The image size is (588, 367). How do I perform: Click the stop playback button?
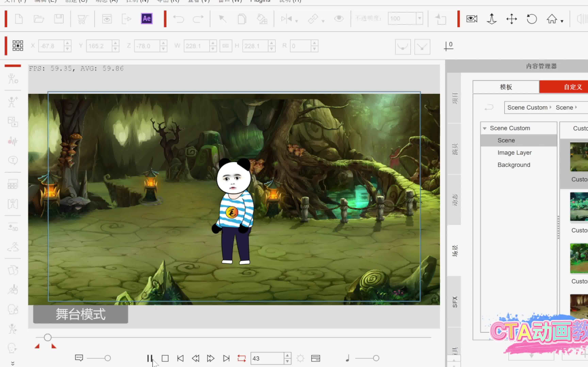click(165, 358)
